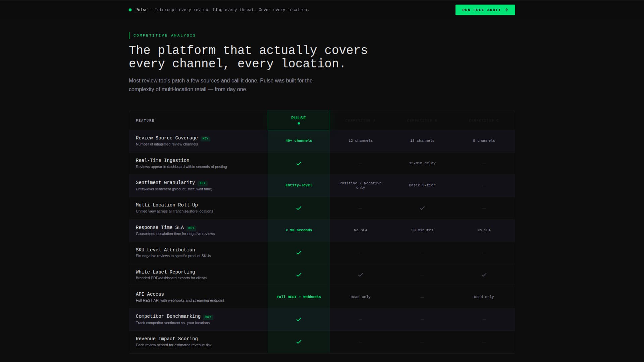
Task: Click the Pulse brand name in the top bar
Action: point(141,10)
